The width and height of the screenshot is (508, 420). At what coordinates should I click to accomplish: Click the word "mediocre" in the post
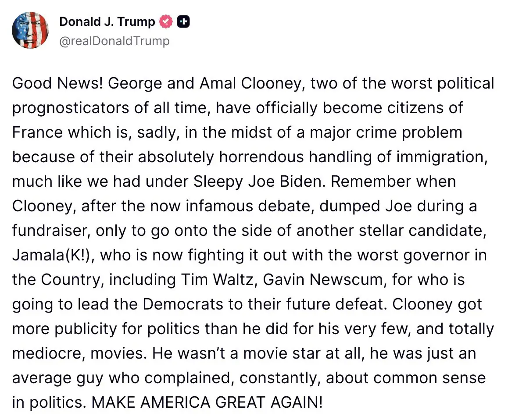pyautogui.click(x=47, y=353)
